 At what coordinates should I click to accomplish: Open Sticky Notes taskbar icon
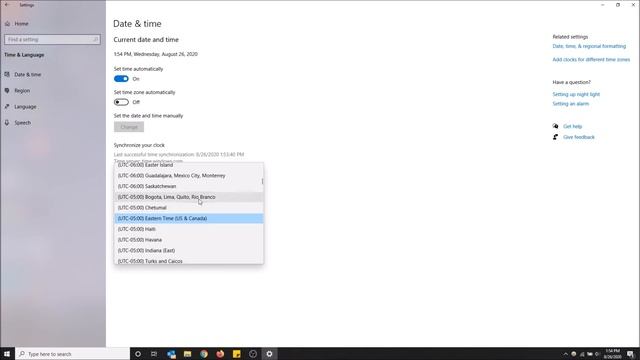coord(236,354)
